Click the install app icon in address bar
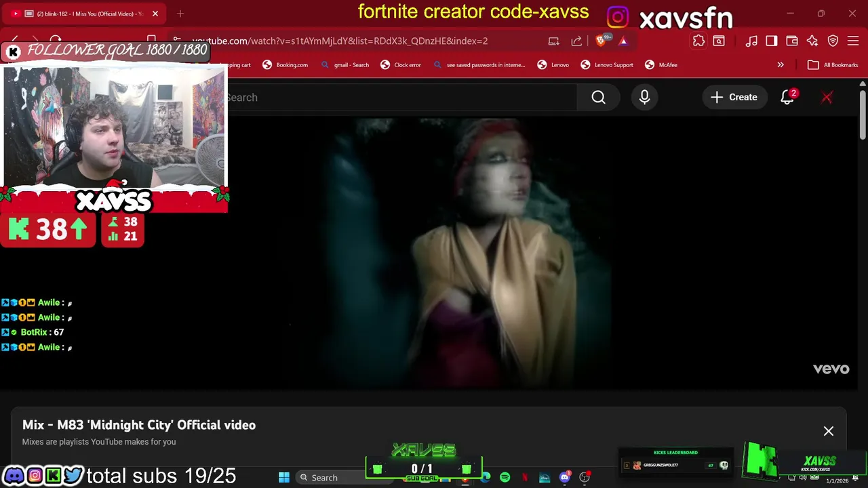 tap(554, 41)
